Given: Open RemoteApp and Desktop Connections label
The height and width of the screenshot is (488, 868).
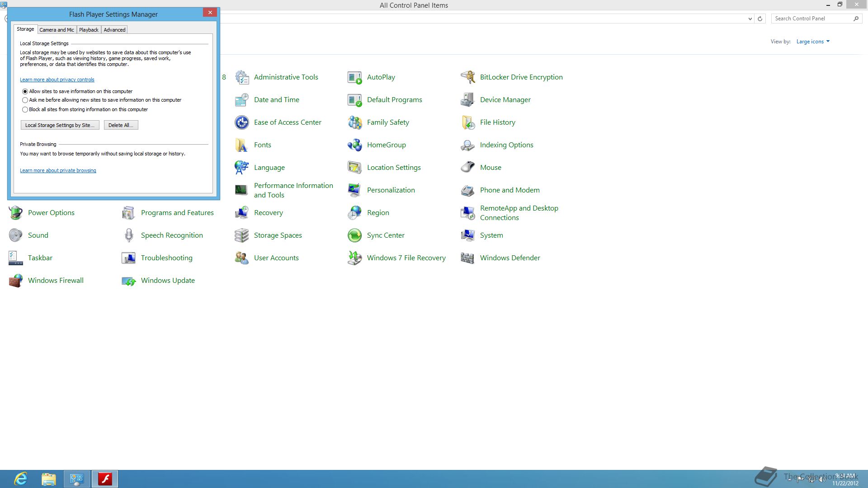Looking at the screenshot, I should (x=519, y=213).
